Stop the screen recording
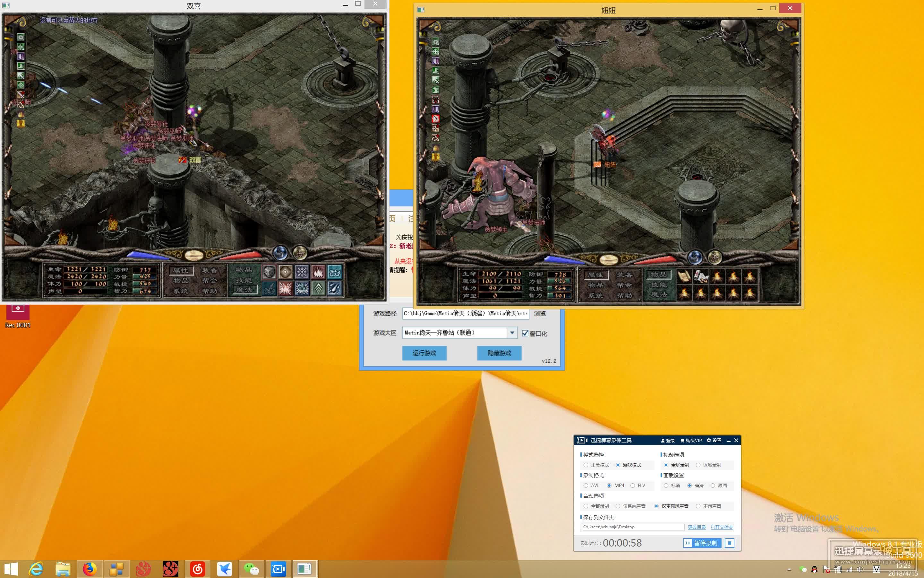Screen dimensions: 924x578 click(729, 543)
